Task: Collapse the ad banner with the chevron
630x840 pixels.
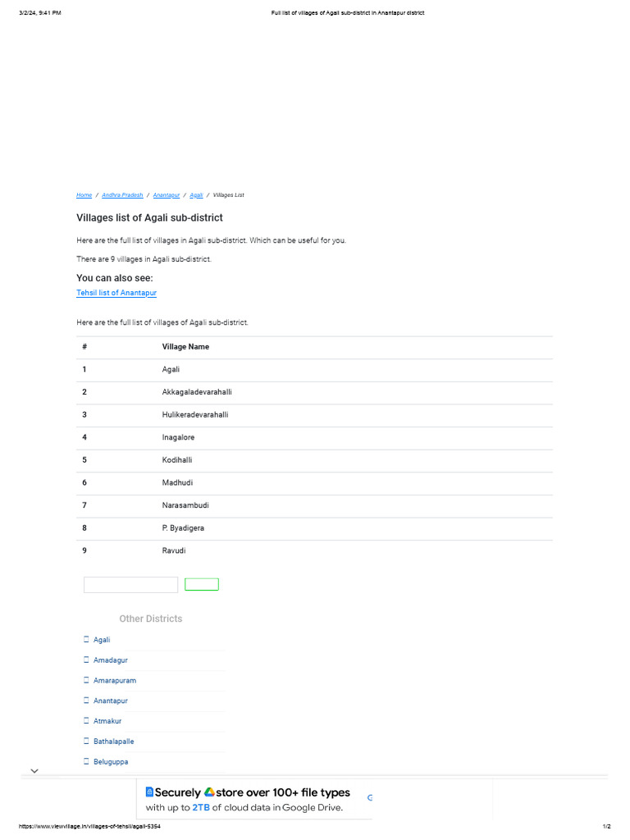Action: [x=34, y=771]
